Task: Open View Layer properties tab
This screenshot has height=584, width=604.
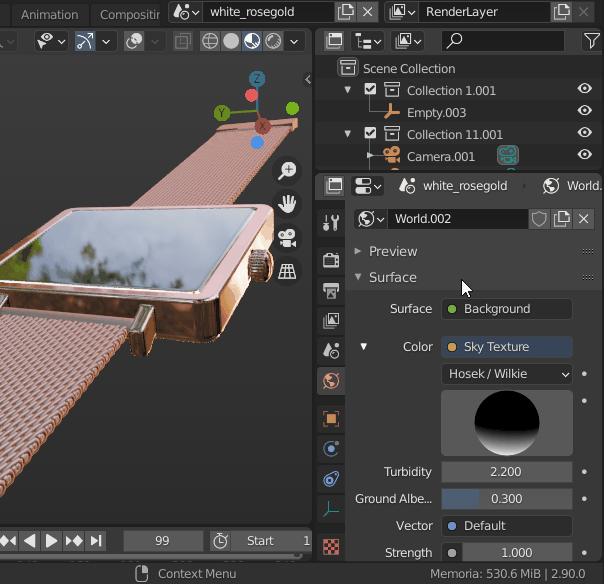Action: point(331,321)
